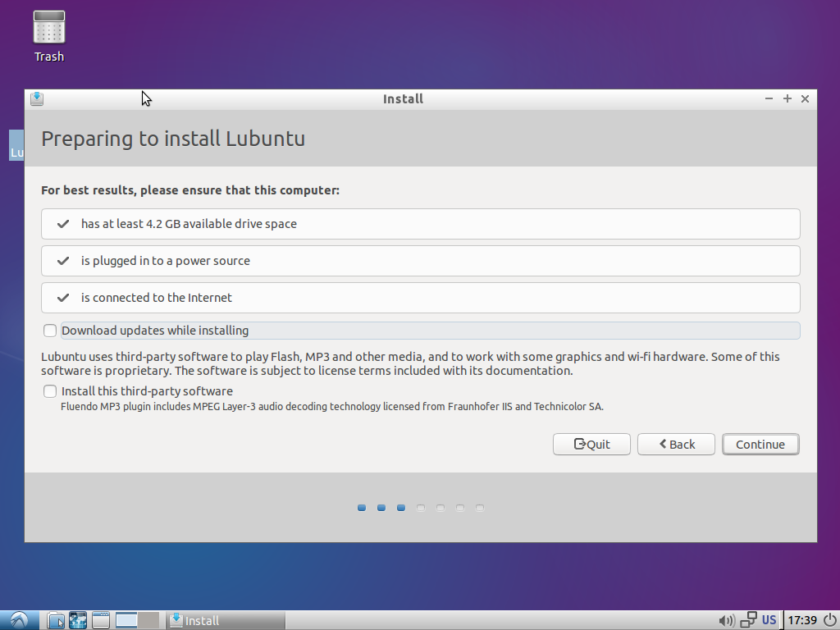Screen dimensions: 840x630
Task: Open the Lubuntu start menu
Action: 20,620
